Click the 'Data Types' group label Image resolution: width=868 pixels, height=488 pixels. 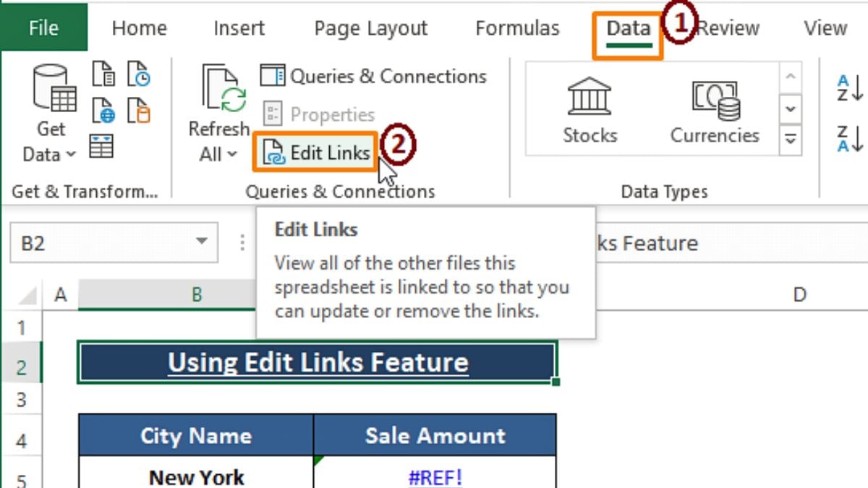click(664, 192)
